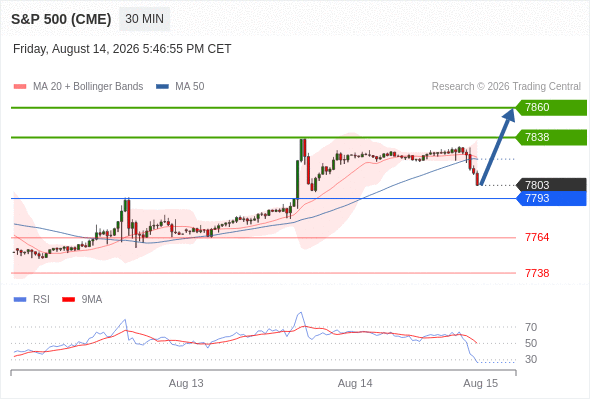
Task: Select the MA 50 legend label
Action: click(x=190, y=87)
